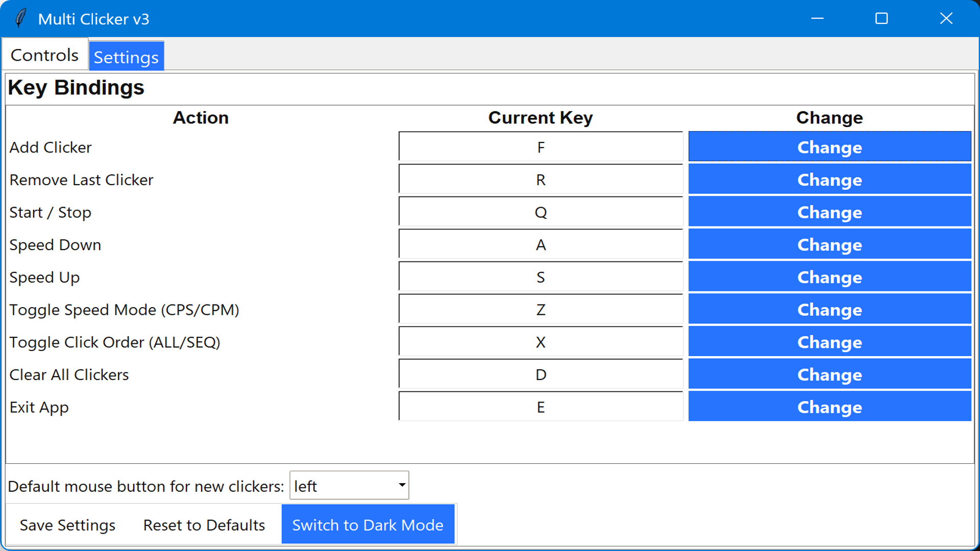Image resolution: width=980 pixels, height=551 pixels.
Task: Select the Settings tab
Action: click(x=126, y=57)
